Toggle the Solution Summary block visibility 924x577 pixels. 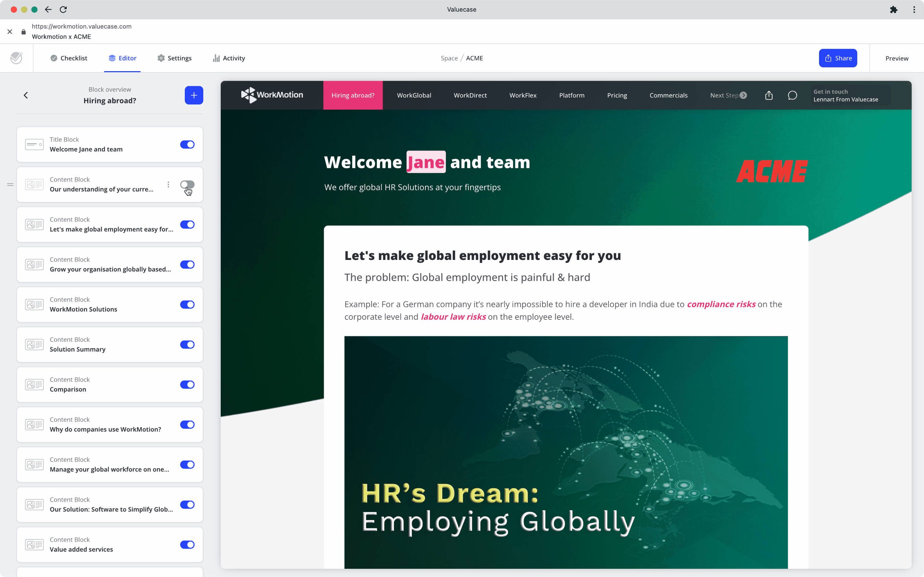pyautogui.click(x=188, y=345)
